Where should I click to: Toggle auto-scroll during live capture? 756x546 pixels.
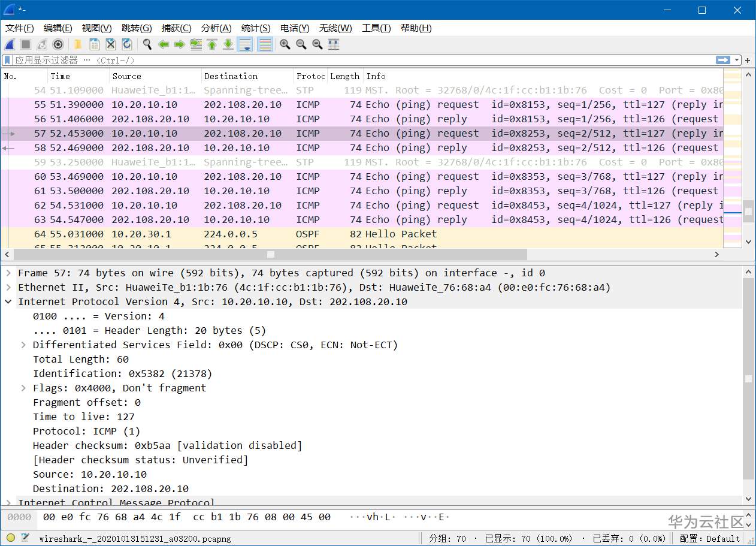(244, 44)
